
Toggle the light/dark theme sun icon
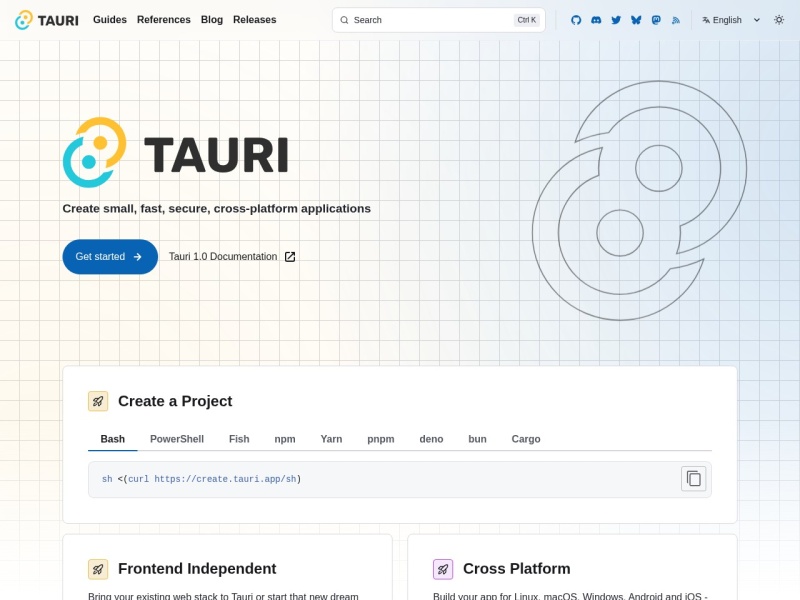779,20
